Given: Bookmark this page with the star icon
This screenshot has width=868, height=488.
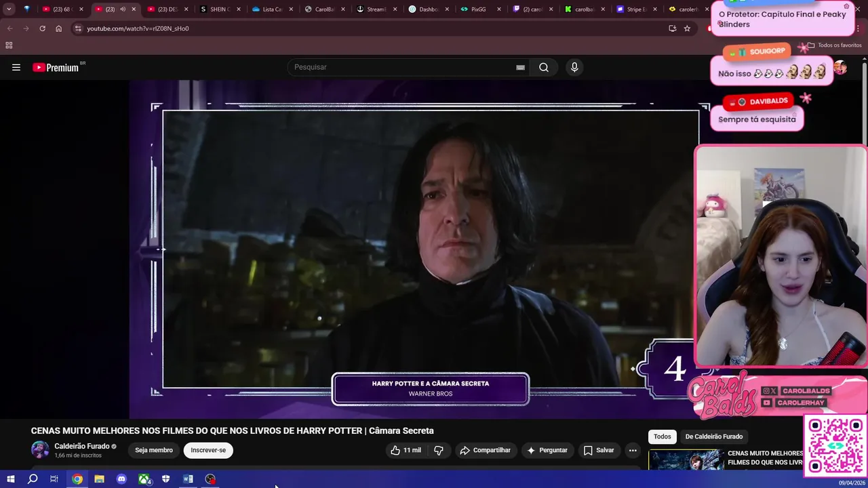Looking at the screenshot, I should 687,28.
